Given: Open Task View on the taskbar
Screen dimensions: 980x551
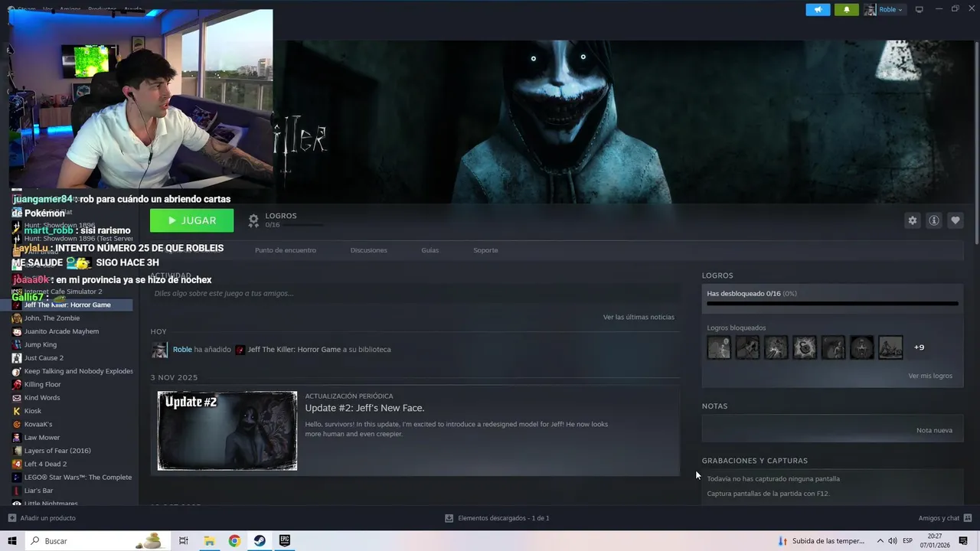Looking at the screenshot, I should 184,541.
